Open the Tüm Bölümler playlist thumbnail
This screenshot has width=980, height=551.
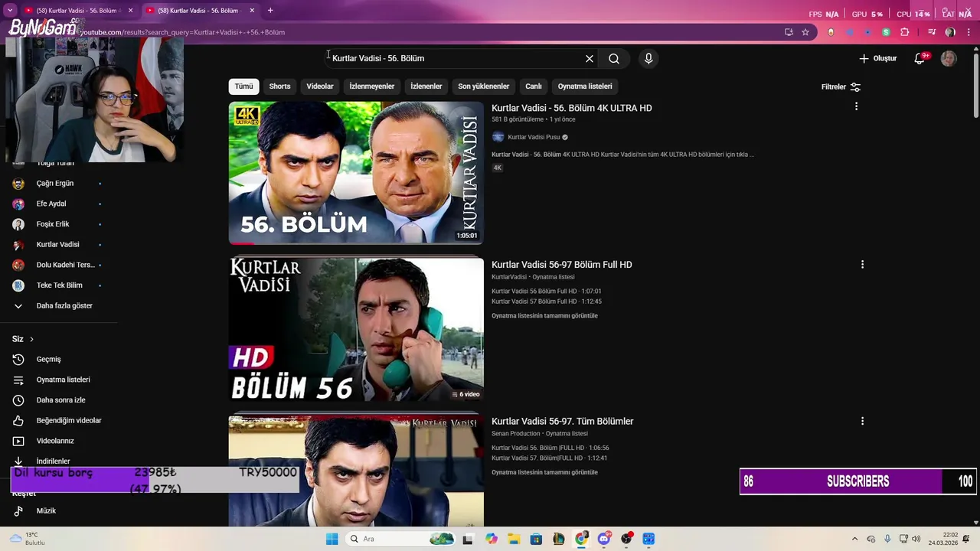point(356,471)
